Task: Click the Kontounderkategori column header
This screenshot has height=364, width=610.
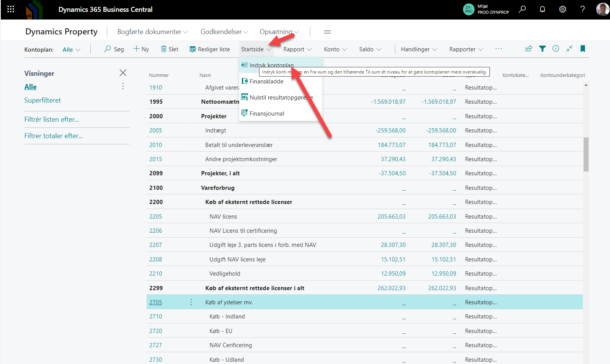Action: click(x=563, y=75)
